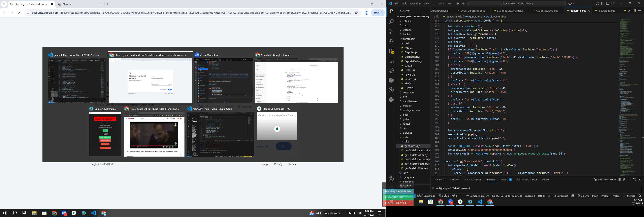Reload the Chrome page

click(x=19, y=13)
